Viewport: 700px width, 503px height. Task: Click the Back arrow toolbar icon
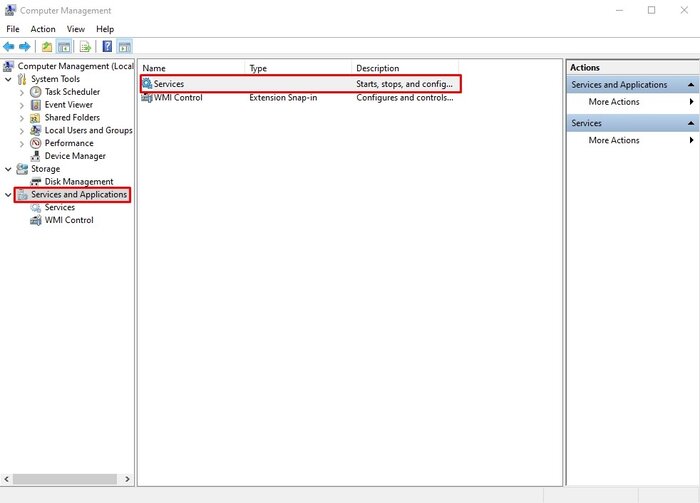coord(8,46)
